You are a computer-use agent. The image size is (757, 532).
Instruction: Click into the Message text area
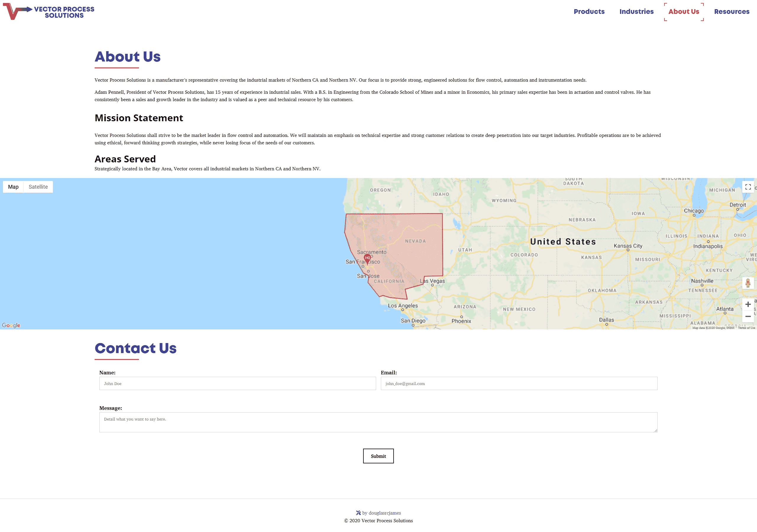tap(378, 422)
